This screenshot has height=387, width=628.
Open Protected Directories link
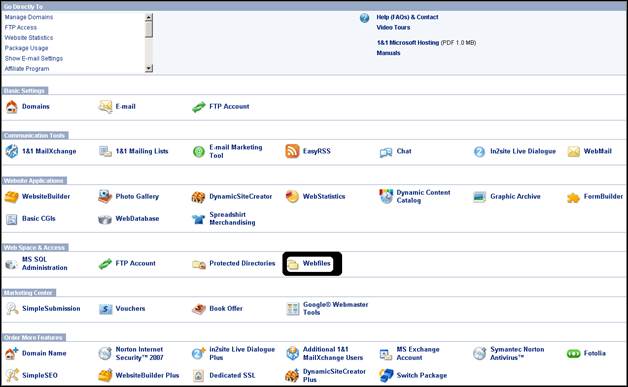click(242, 263)
